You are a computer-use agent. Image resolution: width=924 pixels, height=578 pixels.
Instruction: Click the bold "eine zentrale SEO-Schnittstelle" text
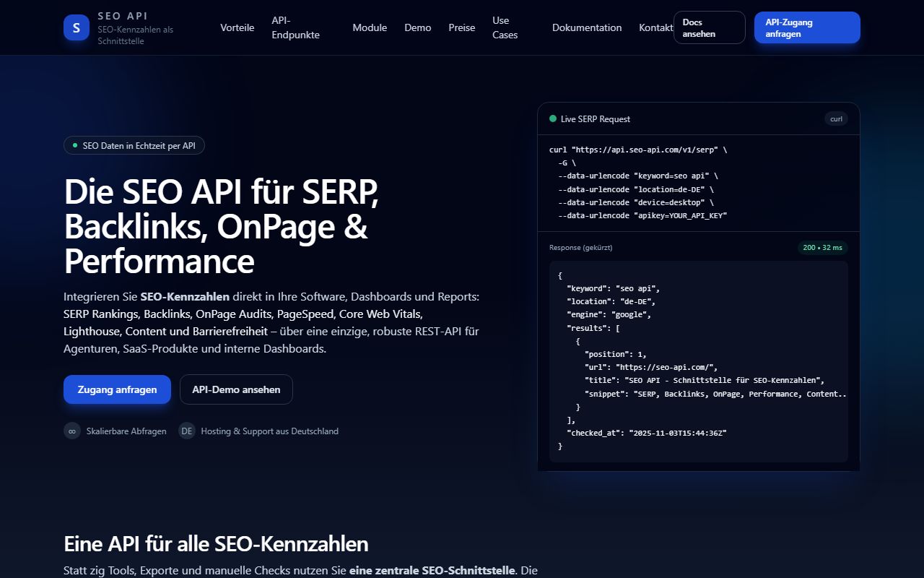432,570
